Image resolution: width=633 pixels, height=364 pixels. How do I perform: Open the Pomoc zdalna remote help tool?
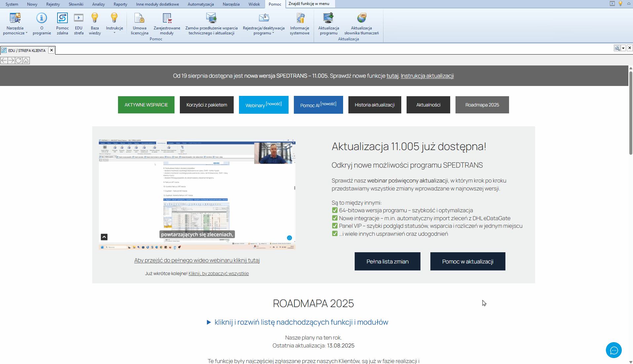click(62, 23)
